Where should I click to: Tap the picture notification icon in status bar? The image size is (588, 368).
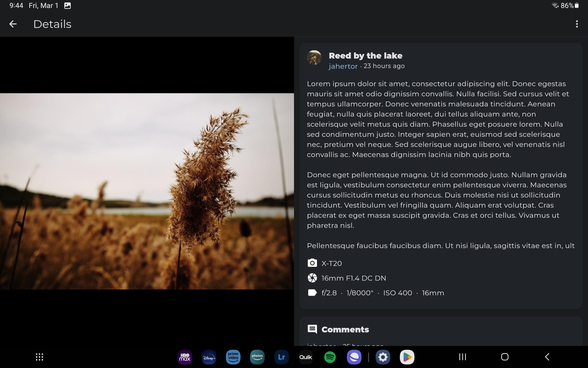coord(68,6)
